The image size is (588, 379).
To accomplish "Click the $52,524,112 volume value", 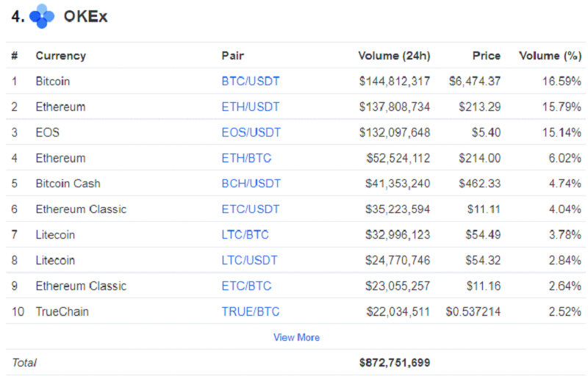I will (x=398, y=158).
